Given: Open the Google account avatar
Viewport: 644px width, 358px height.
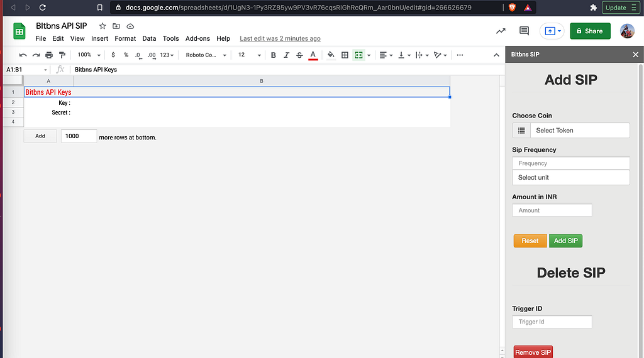Looking at the screenshot, I should [x=627, y=31].
